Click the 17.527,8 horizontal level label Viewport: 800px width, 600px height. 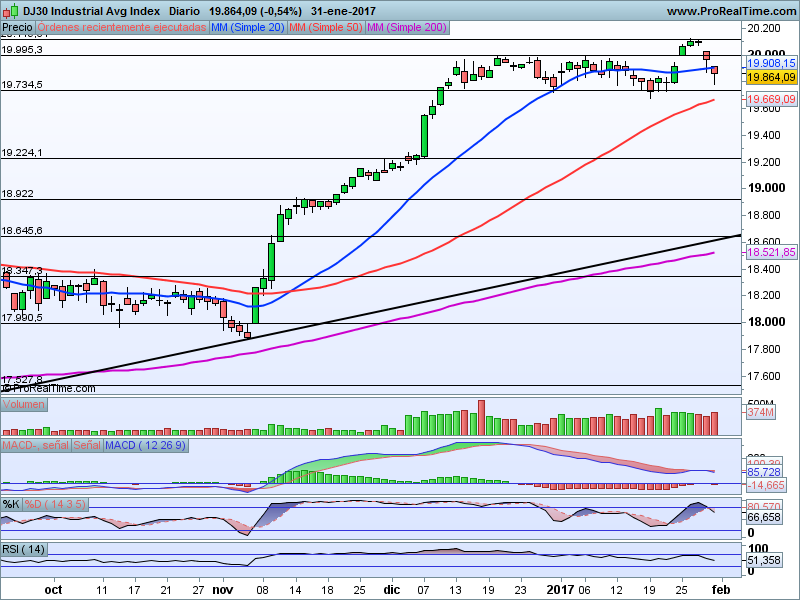point(22,380)
